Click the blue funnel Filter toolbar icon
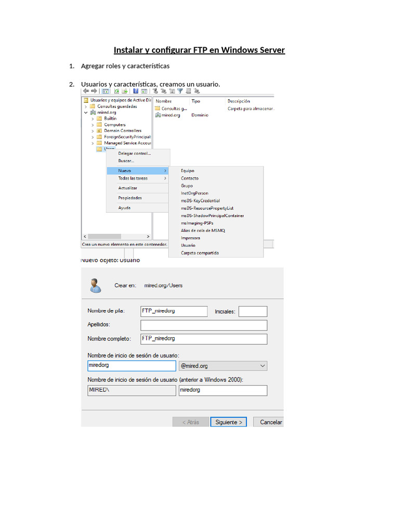 tap(180, 91)
